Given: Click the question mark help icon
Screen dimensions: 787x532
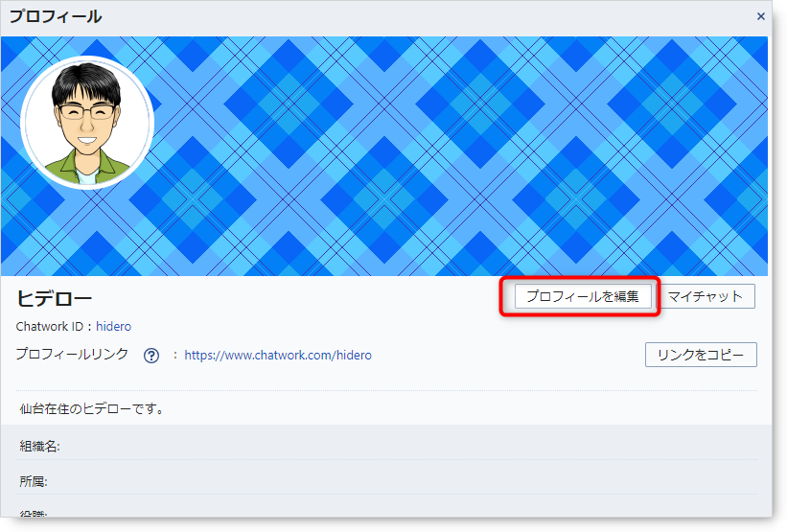Looking at the screenshot, I should 150,356.
